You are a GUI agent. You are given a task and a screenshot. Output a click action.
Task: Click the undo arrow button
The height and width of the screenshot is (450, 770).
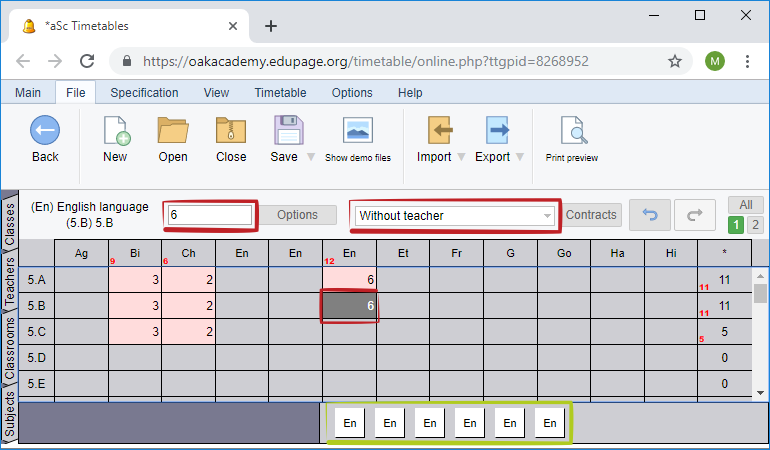pos(647,215)
